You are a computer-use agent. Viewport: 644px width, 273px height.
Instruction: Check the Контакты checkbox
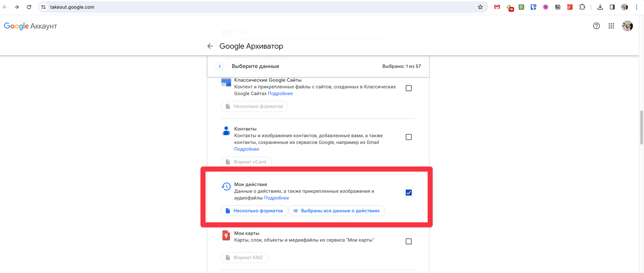click(409, 137)
